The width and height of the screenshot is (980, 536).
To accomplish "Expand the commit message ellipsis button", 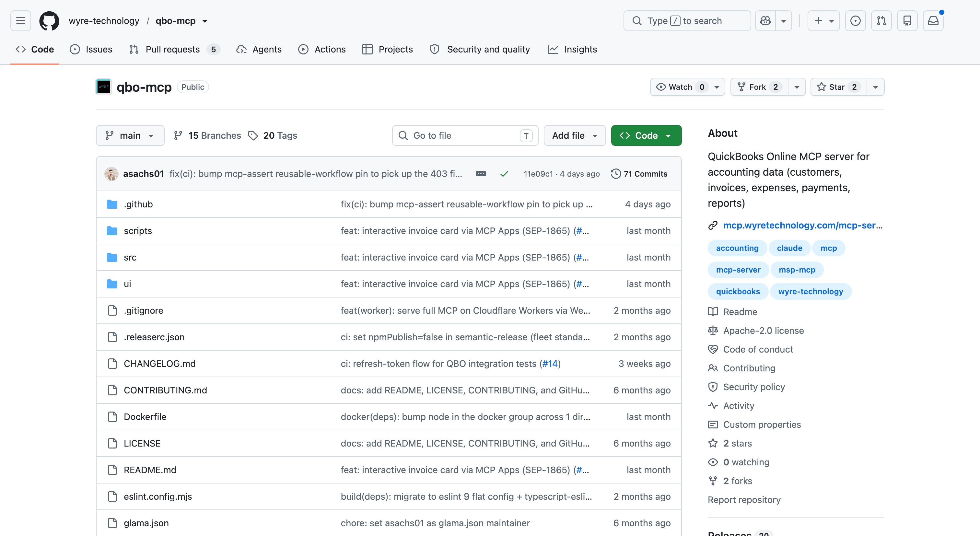I will [x=481, y=174].
